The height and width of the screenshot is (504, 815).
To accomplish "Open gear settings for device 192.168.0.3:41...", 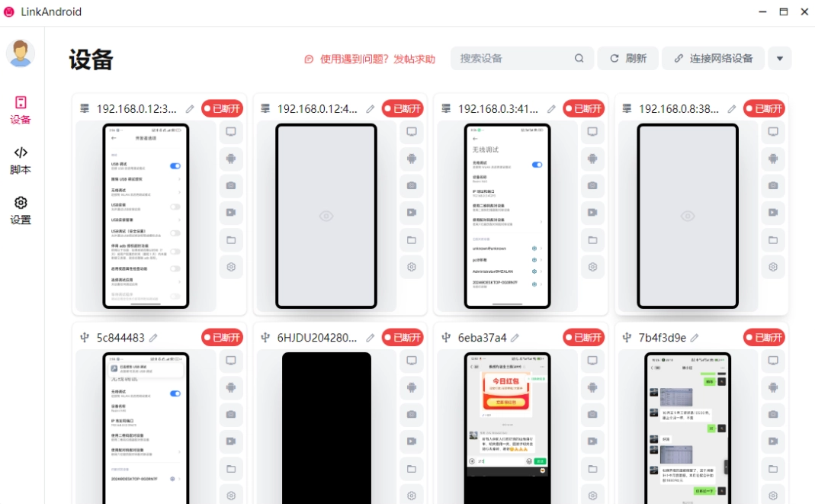I will click(592, 267).
